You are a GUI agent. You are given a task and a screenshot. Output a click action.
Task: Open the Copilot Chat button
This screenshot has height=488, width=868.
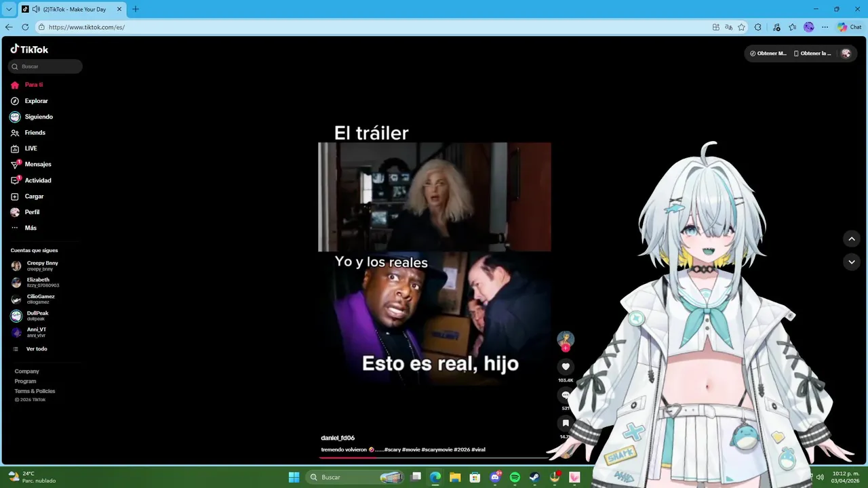850,27
